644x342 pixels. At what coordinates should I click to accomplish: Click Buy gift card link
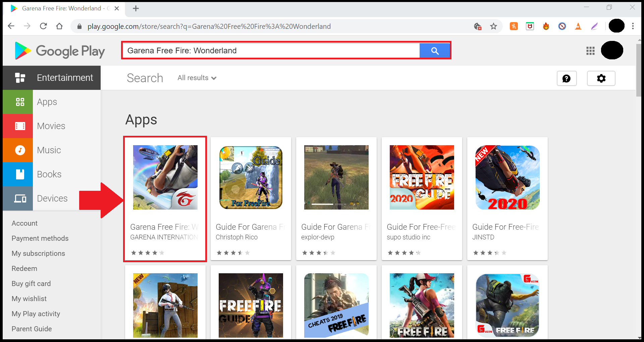pos(31,284)
